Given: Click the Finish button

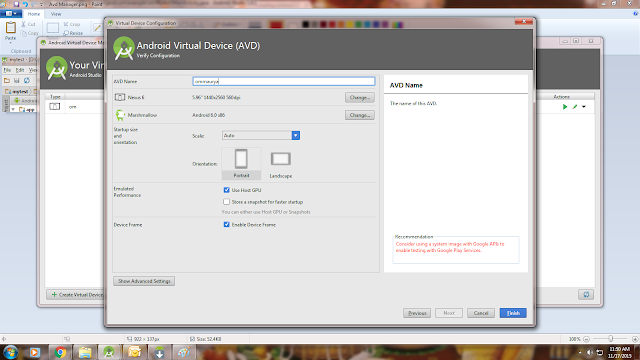Looking at the screenshot, I should point(513,313).
